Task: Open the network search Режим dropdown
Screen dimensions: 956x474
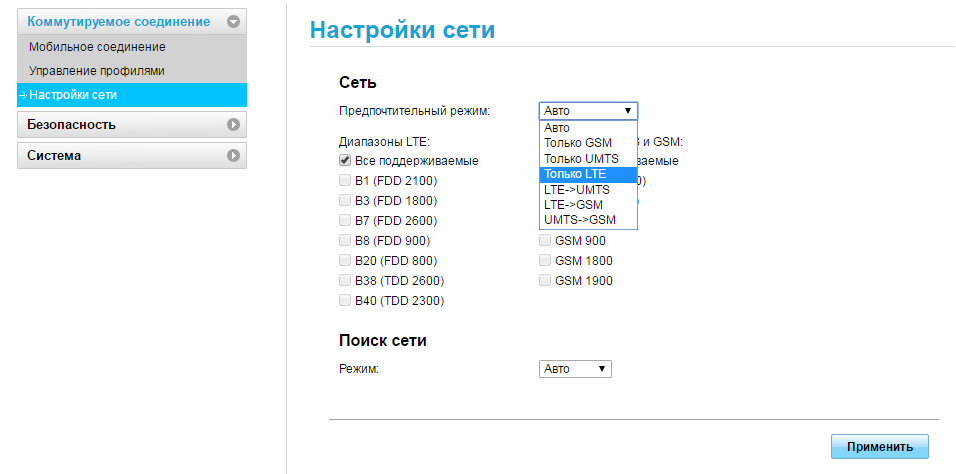Action: 575,369
